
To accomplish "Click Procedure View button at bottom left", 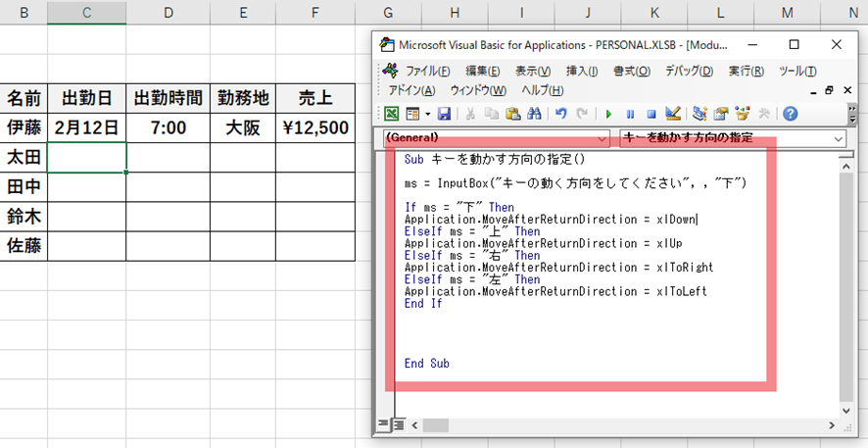I will pos(381,424).
